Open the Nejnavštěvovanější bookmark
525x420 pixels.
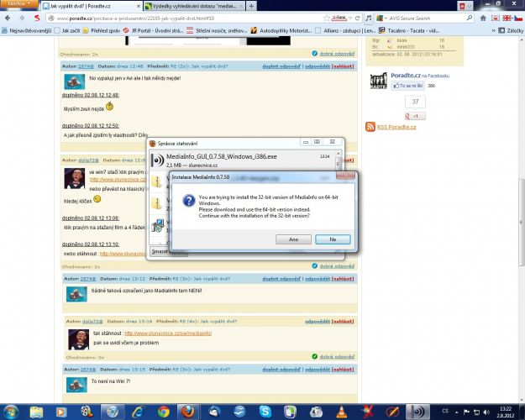pos(27,30)
